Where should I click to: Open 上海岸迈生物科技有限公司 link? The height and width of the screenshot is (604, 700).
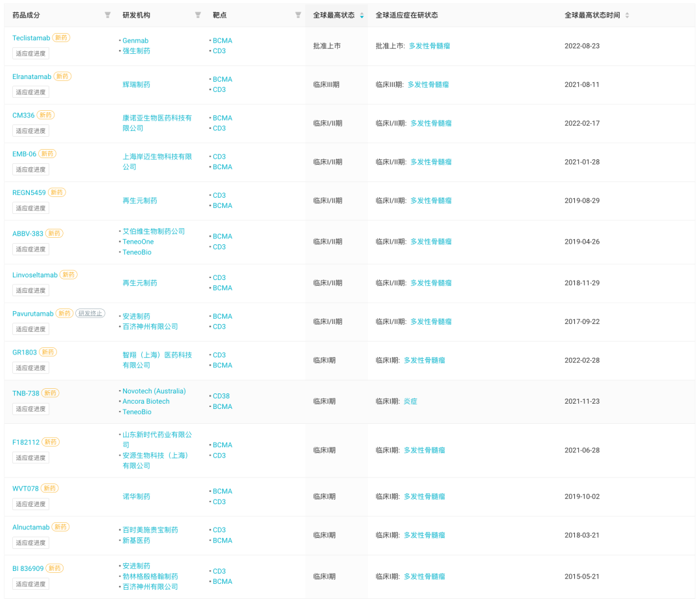(x=157, y=161)
